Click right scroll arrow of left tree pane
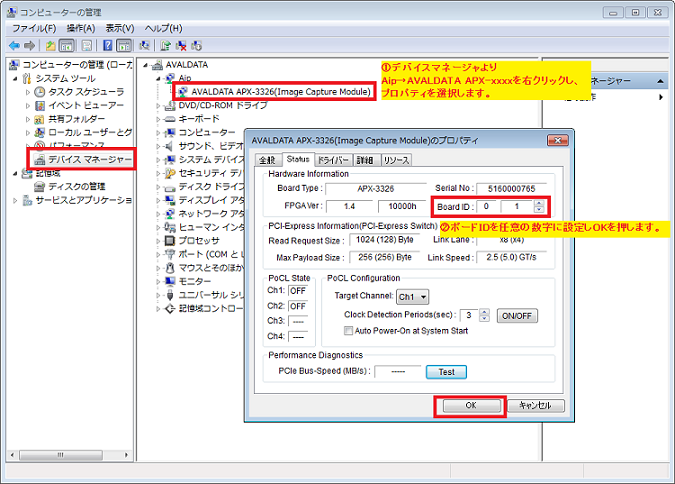This screenshot has width=675, height=484. point(127,455)
